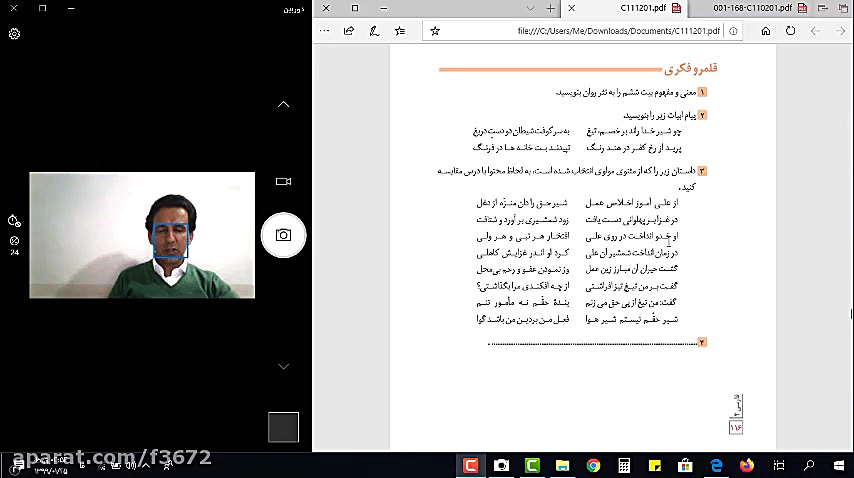Click the question 3 number marker in PDF
The width and height of the screenshot is (854, 478).
(703, 171)
